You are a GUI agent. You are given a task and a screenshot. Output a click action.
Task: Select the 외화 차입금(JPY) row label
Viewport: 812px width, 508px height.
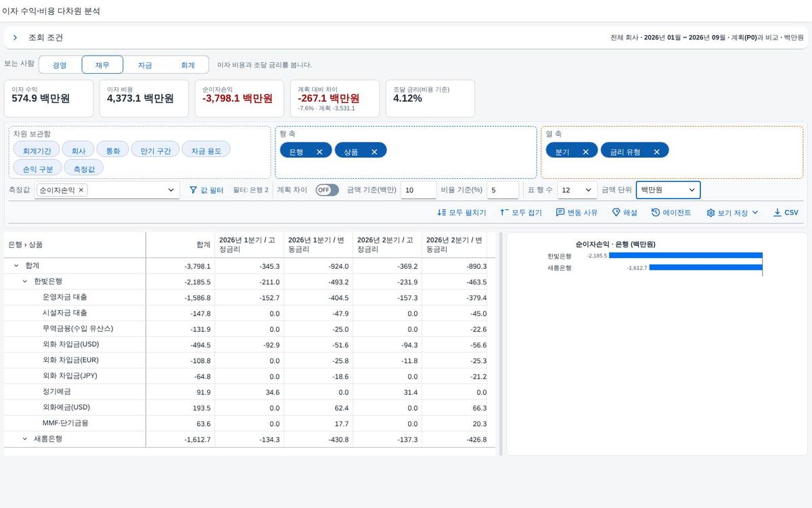click(70, 376)
